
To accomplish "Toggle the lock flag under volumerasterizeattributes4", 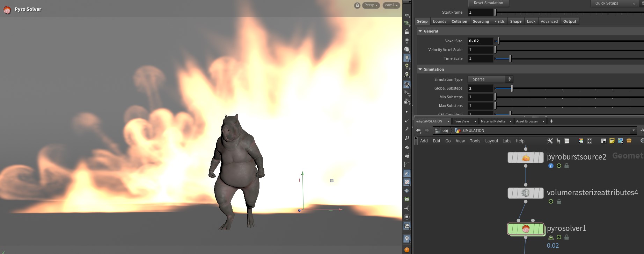I will [559, 202].
